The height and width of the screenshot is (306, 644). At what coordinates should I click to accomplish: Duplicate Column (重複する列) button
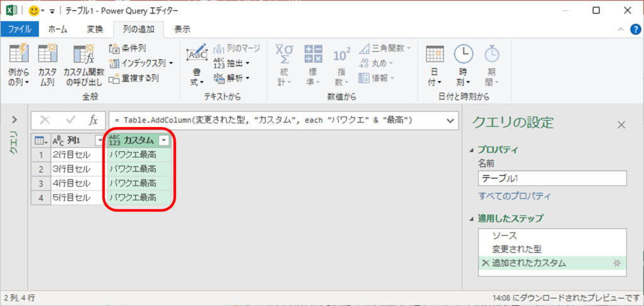[x=134, y=78]
